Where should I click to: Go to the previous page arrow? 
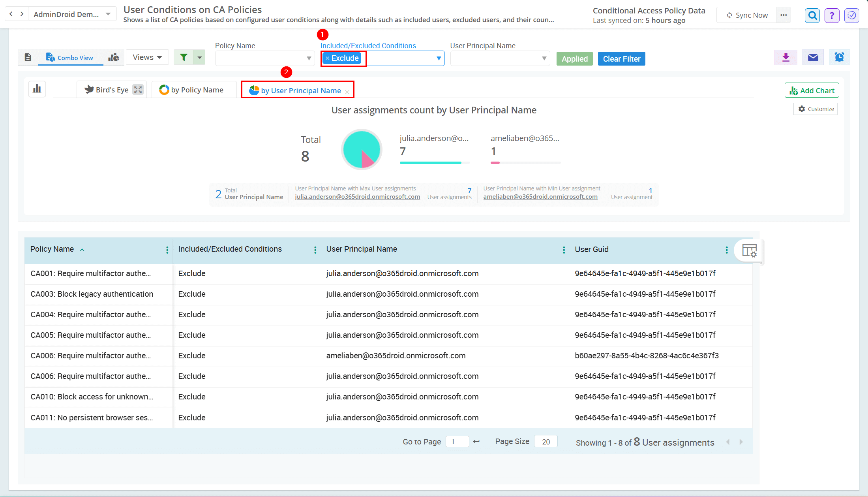pos(728,442)
